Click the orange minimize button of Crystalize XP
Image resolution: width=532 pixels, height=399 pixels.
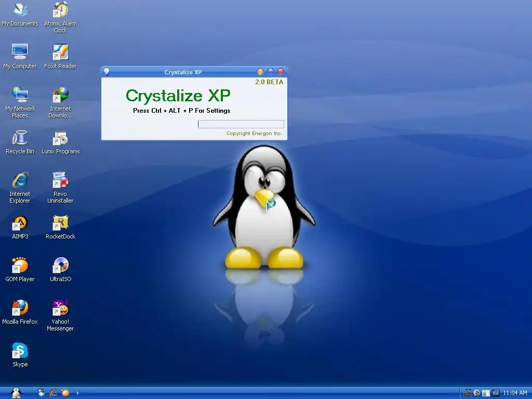260,71
